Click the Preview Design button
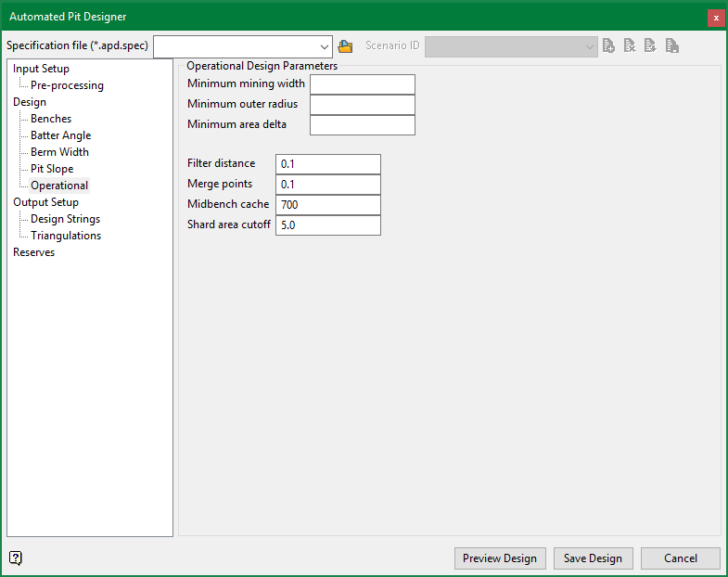The image size is (728, 577). click(500, 558)
